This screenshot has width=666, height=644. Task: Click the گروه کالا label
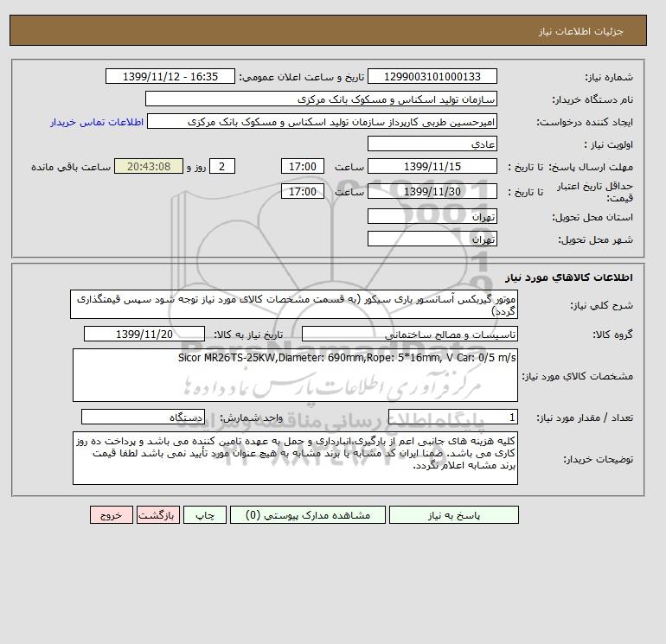coord(612,335)
